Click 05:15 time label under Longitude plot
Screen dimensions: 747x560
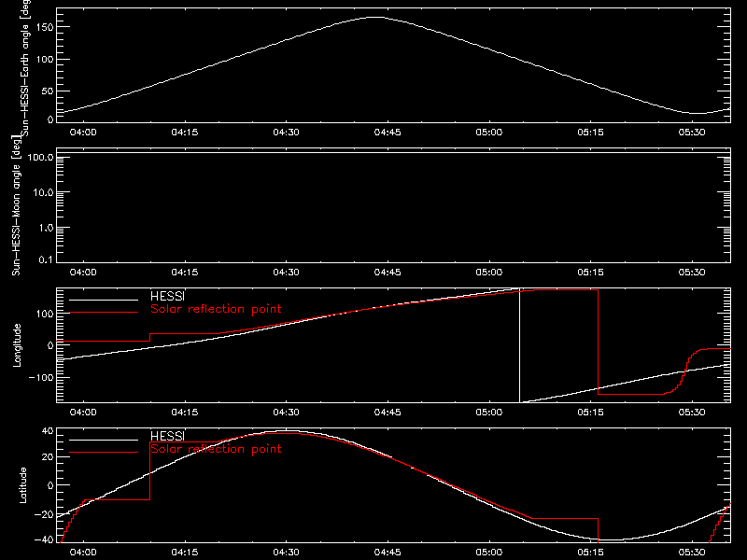point(590,413)
